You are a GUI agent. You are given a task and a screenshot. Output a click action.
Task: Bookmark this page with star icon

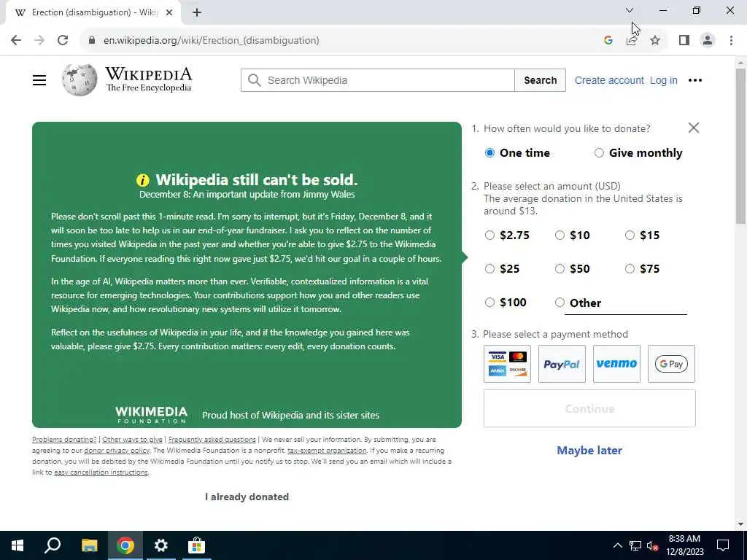click(655, 40)
